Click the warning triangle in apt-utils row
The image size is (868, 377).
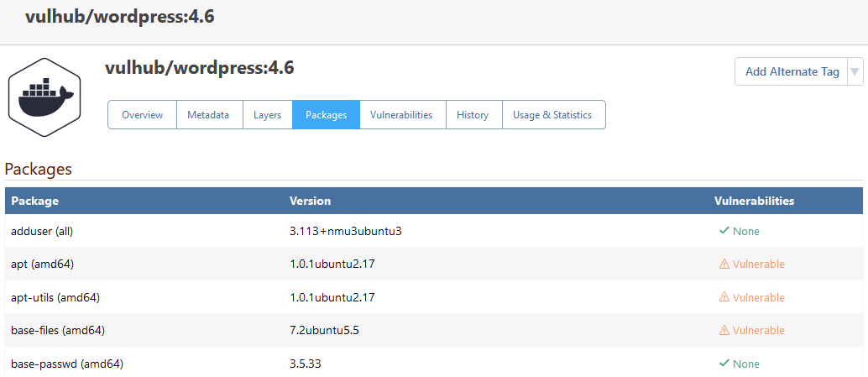pyautogui.click(x=724, y=297)
